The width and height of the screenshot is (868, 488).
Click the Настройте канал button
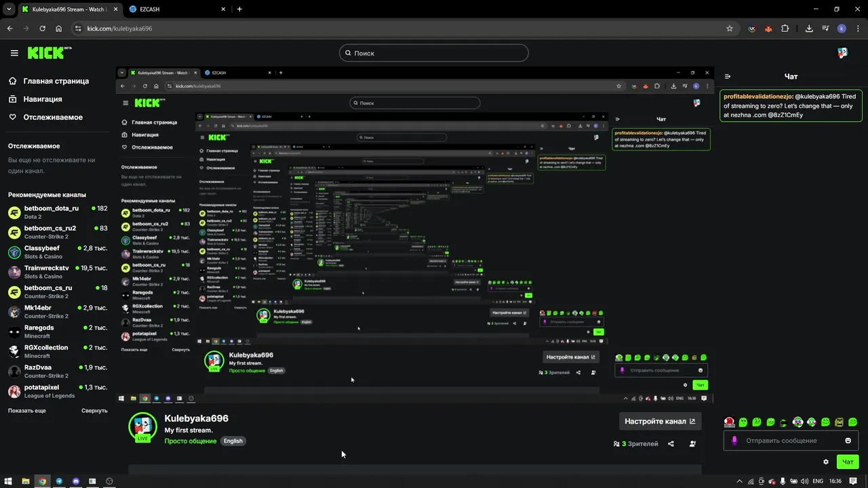coord(660,421)
